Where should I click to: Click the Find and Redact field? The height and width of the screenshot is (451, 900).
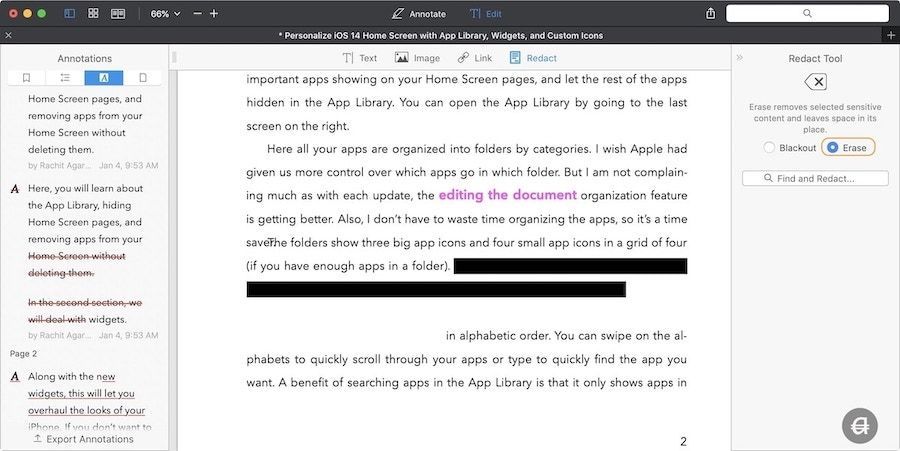[x=815, y=178]
